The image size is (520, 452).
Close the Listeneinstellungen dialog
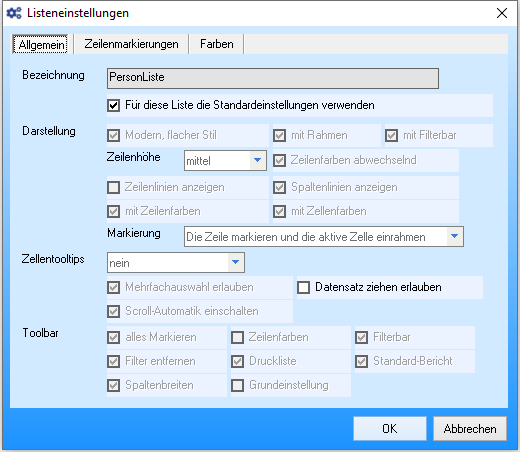[x=502, y=13]
